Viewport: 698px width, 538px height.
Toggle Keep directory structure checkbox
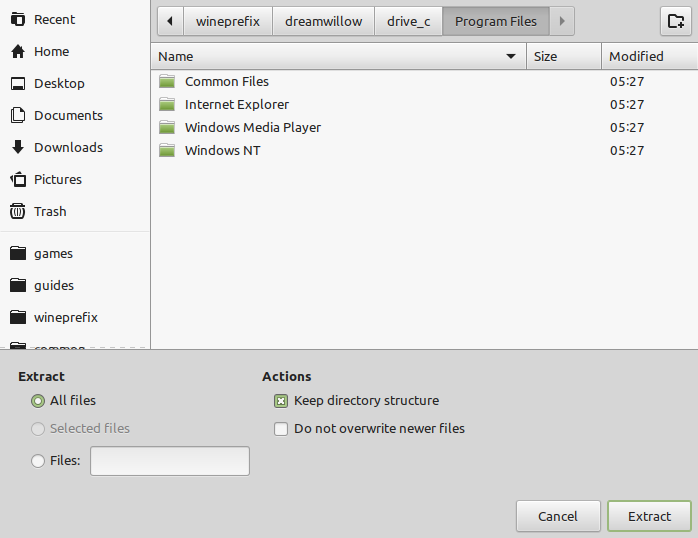click(281, 401)
